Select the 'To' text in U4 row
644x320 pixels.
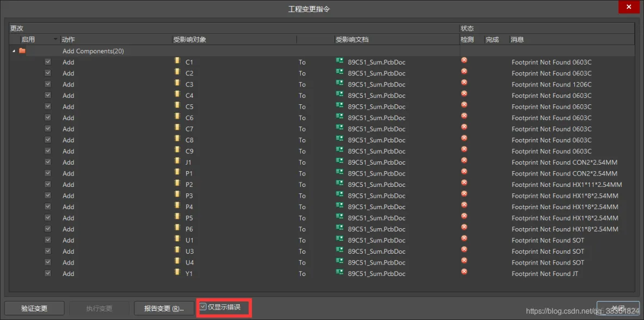click(302, 262)
